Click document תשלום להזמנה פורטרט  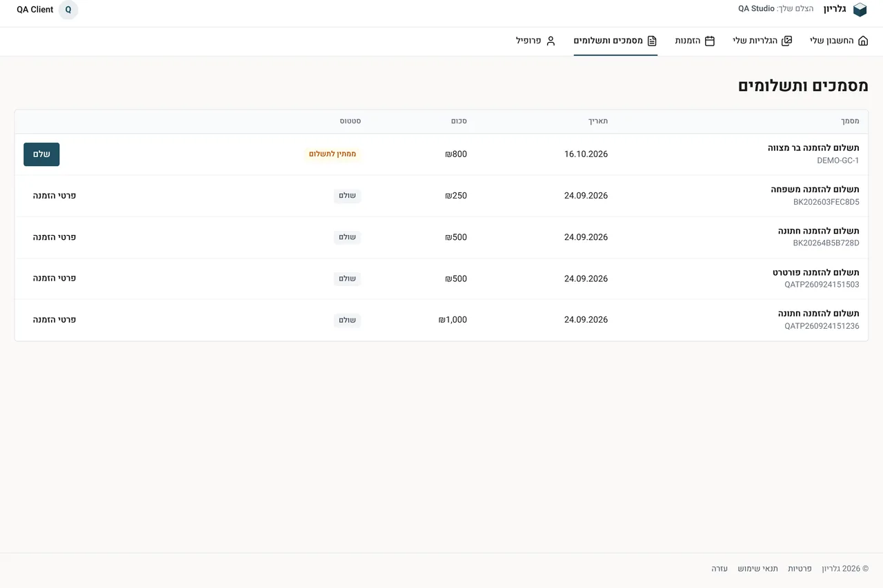coord(816,272)
